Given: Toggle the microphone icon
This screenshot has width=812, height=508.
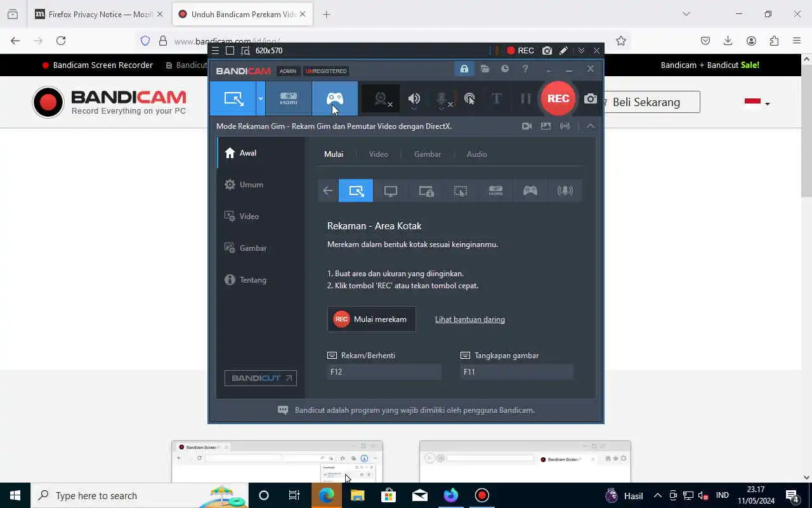Looking at the screenshot, I should click(442, 98).
